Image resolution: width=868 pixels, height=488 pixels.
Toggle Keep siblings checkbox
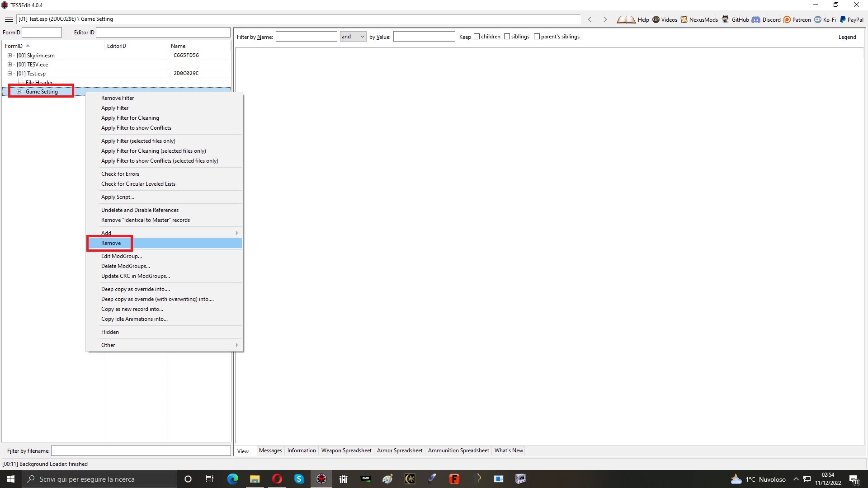pos(507,37)
